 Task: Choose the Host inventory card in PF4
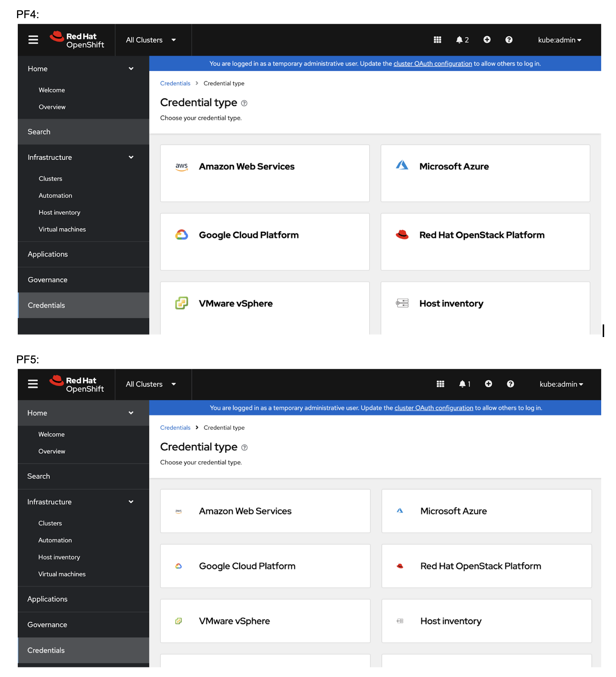485,308
